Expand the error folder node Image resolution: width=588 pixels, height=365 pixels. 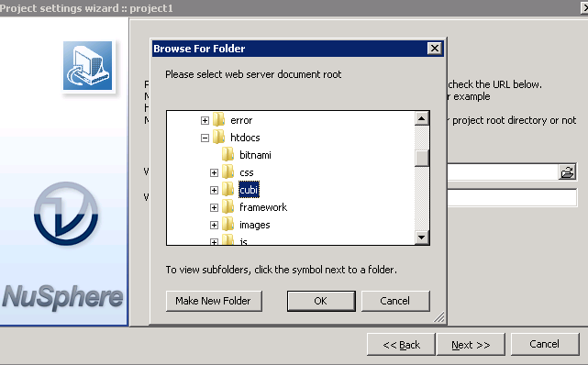pyautogui.click(x=205, y=121)
